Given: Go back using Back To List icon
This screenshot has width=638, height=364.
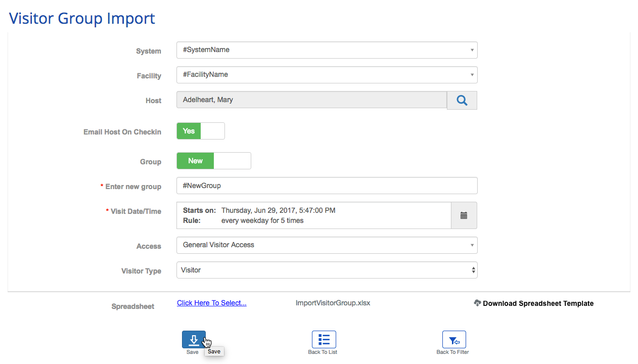Looking at the screenshot, I should 324,340.
